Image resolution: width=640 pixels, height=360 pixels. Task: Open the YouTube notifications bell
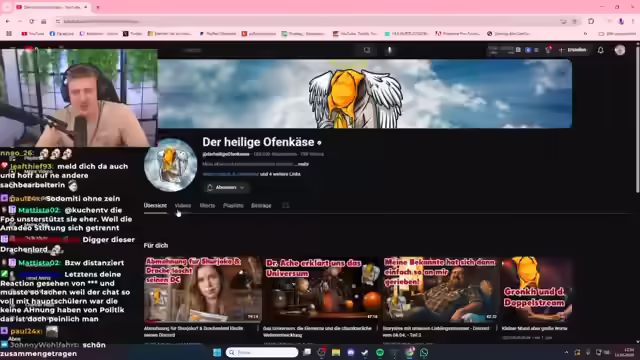600,50
